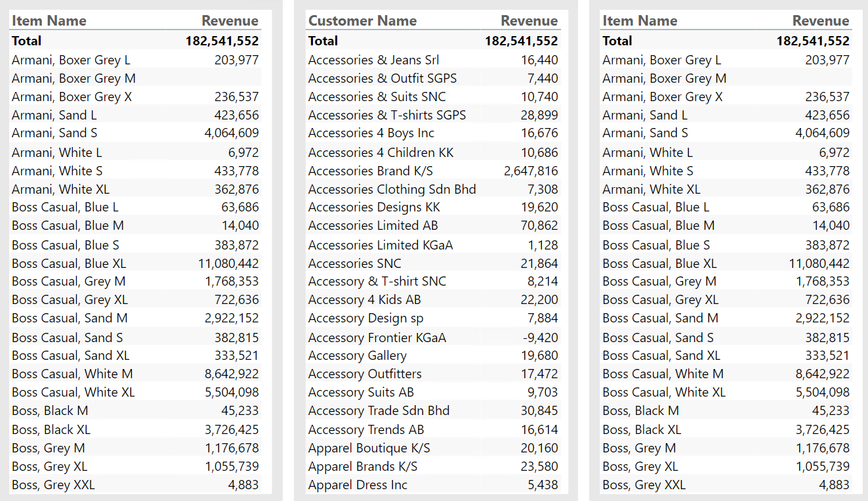Select Armani, White L in right table
The image size is (868, 501).
pyautogui.click(x=648, y=152)
